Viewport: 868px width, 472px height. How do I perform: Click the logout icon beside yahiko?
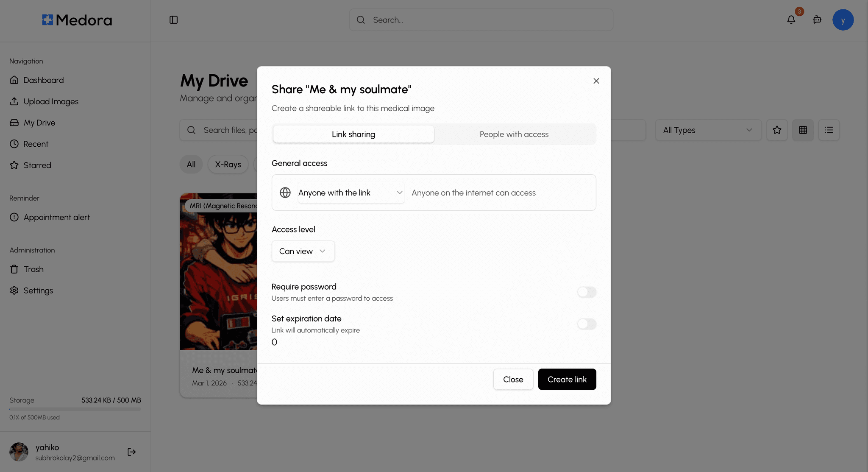point(131,452)
